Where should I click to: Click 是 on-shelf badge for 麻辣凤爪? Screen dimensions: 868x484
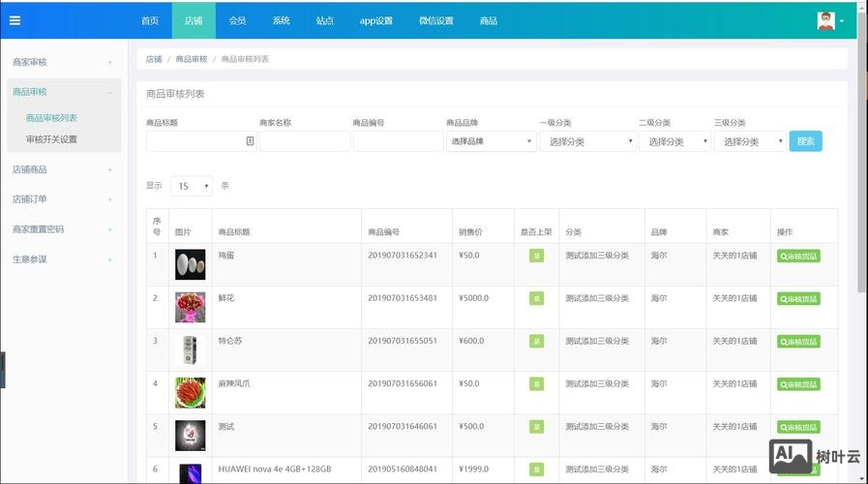coord(536,383)
